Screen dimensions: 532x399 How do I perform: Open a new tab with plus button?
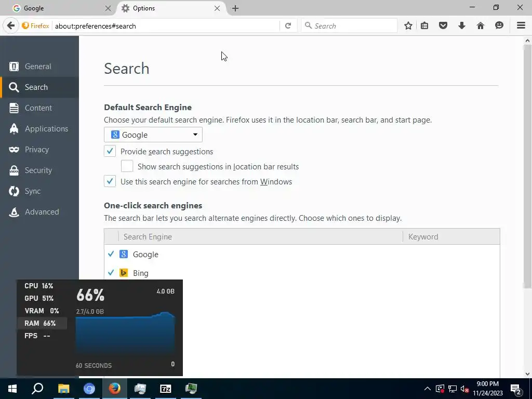[235, 8]
